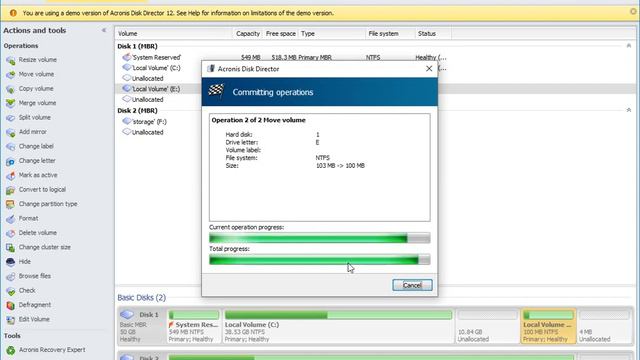Screen dimensions: 640x360
Task: Click the Basic Disks (2) heading
Action: click(142, 298)
